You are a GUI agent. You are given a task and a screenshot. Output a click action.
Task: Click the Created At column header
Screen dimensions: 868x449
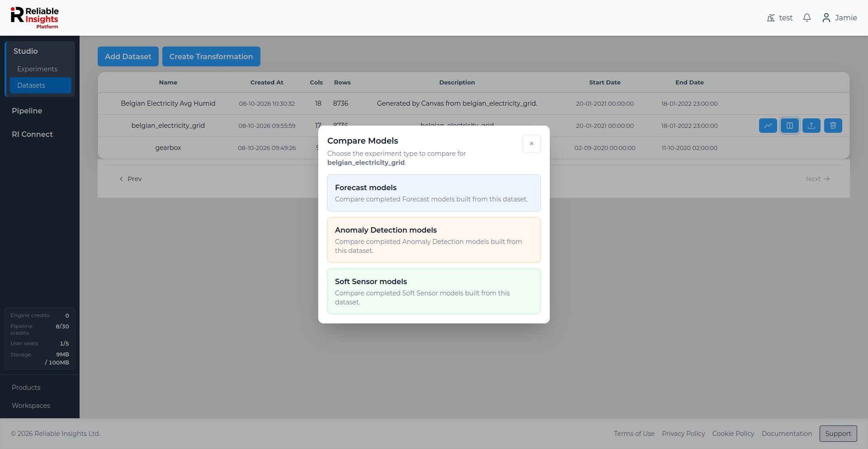pos(267,82)
